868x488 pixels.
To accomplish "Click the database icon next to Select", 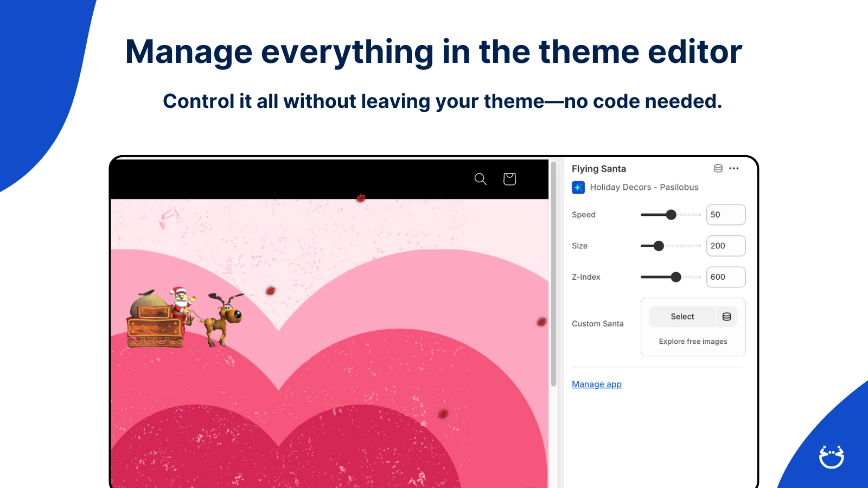I will 727,317.
